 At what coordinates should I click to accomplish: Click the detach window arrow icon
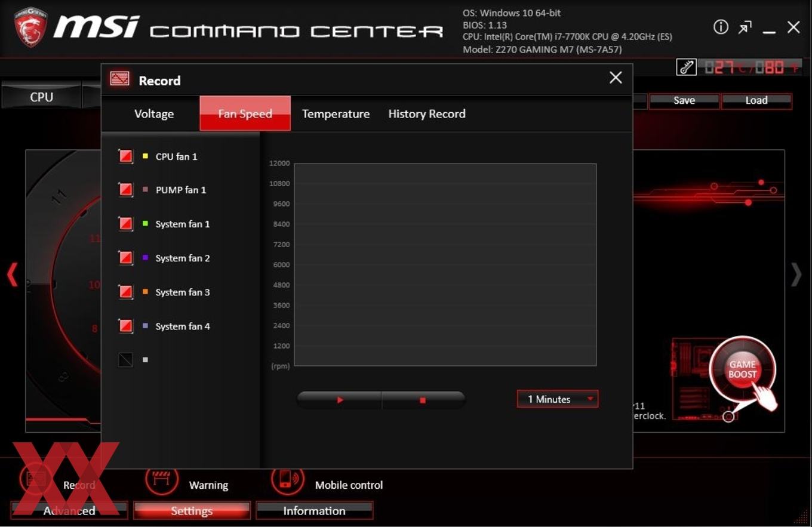[x=745, y=27]
